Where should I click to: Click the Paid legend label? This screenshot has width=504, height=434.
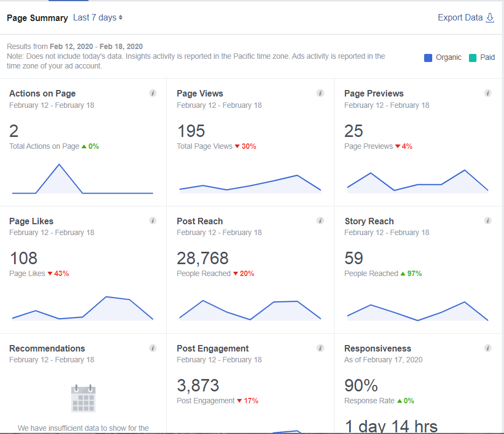click(487, 58)
